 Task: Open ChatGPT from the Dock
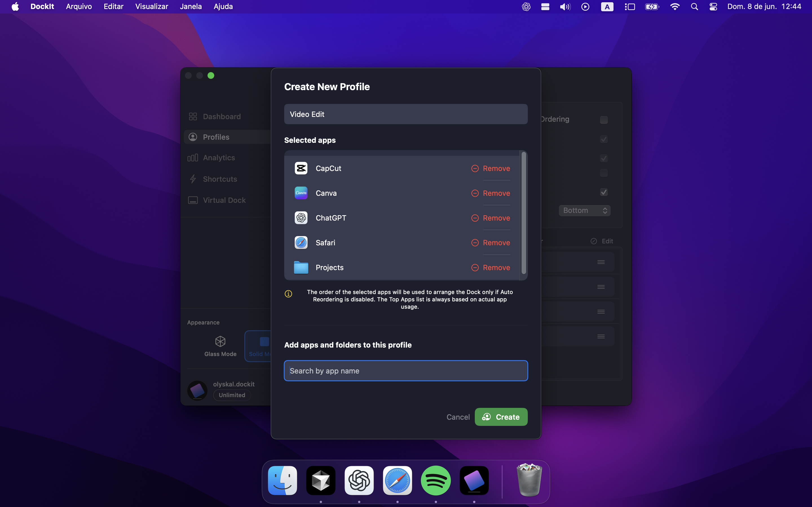(359, 481)
